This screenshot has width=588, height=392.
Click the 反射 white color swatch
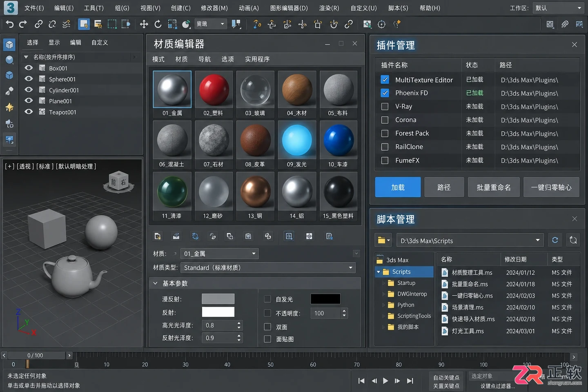tap(218, 312)
